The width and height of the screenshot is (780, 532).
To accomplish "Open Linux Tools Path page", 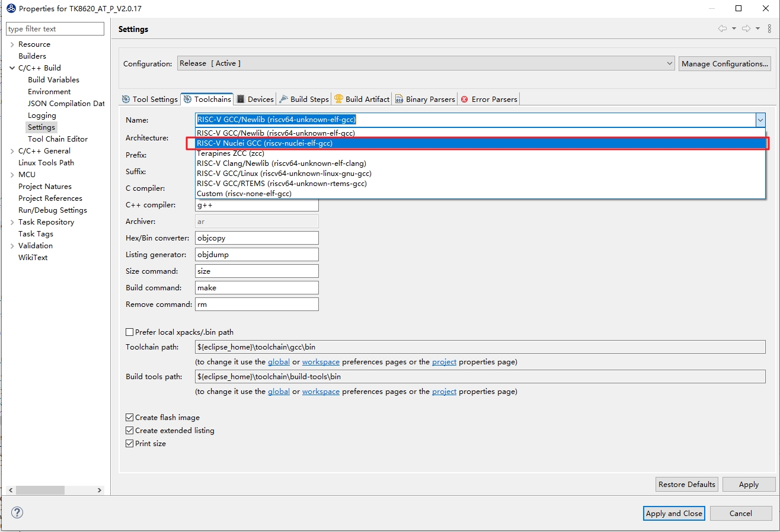I will click(x=46, y=163).
